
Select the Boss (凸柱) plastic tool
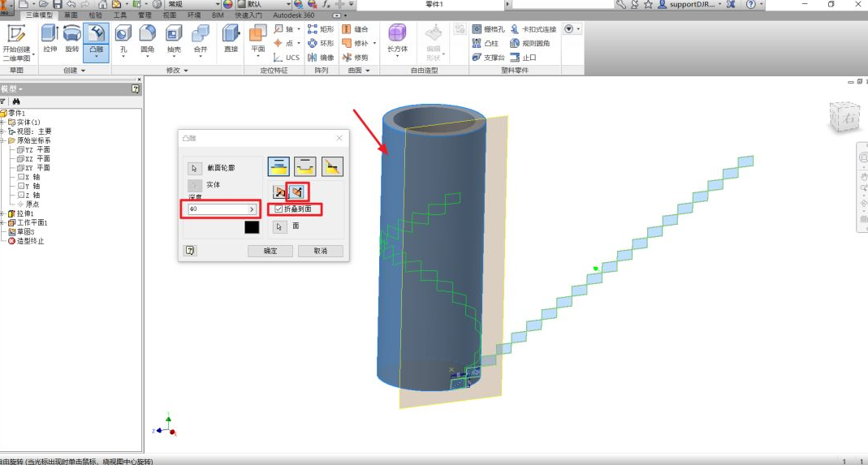tap(485, 43)
